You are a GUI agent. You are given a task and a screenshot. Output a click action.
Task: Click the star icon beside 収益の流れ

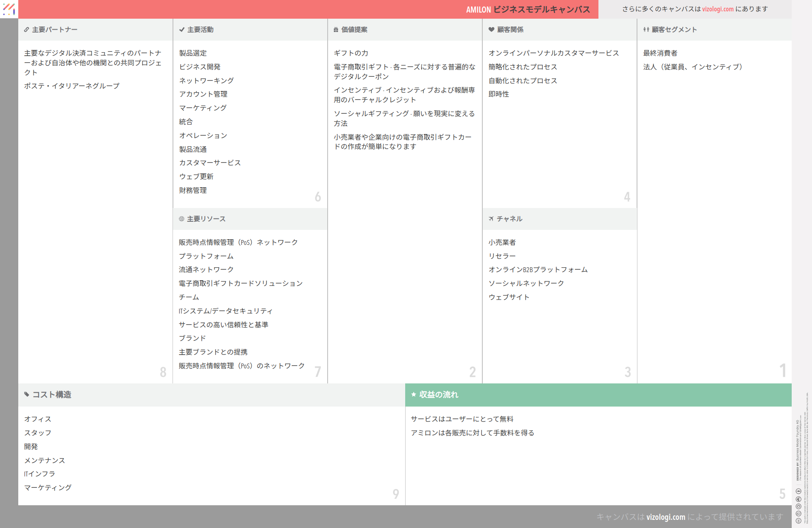[x=413, y=394]
